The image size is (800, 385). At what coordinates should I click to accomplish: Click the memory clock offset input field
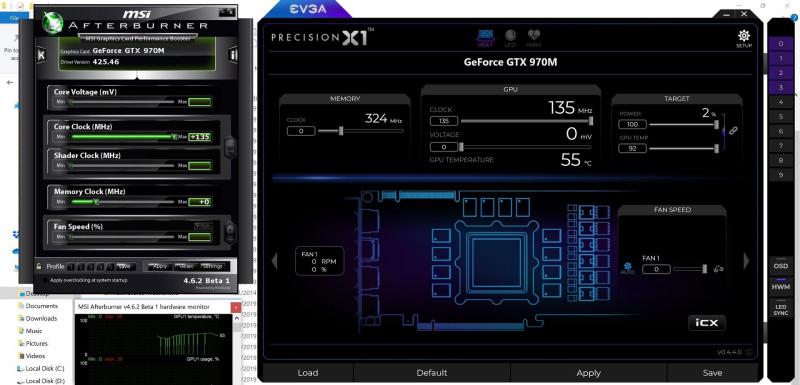[x=301, y=131]
